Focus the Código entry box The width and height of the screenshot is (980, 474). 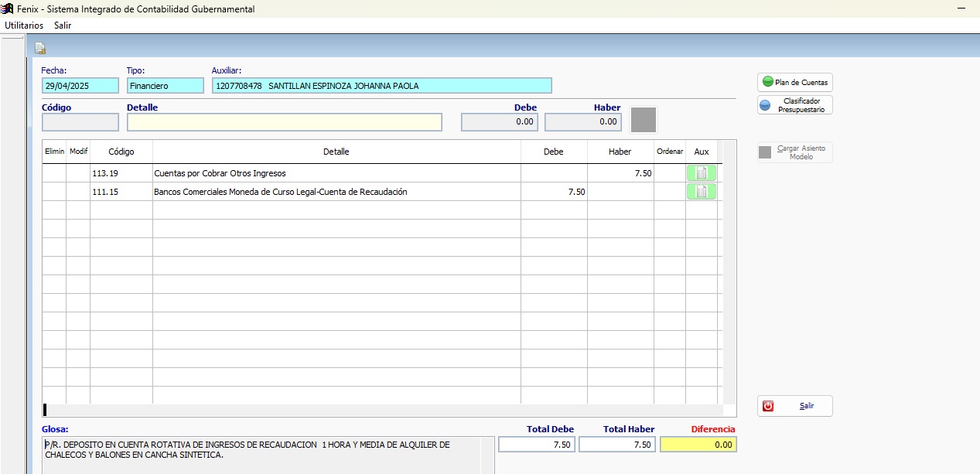coord(80,122)
